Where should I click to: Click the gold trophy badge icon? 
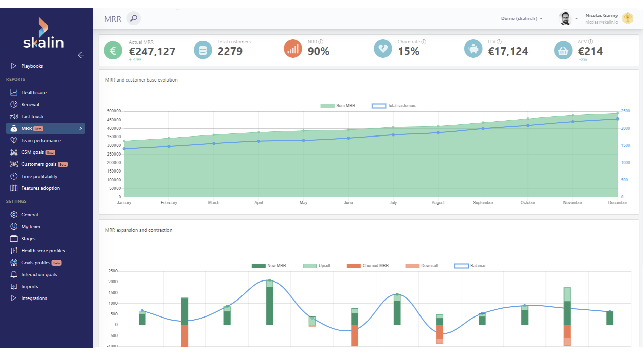(628, 18)
